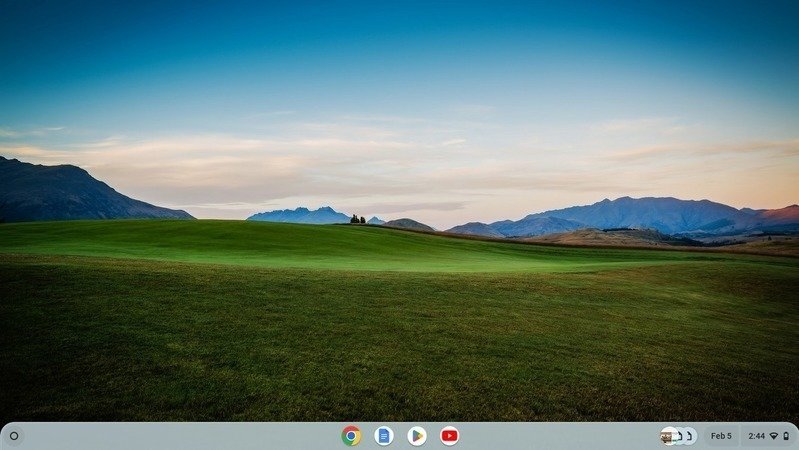This screenshot has width=799, height=450.
Task: Click the battery status icon
Action: point(786,436)
